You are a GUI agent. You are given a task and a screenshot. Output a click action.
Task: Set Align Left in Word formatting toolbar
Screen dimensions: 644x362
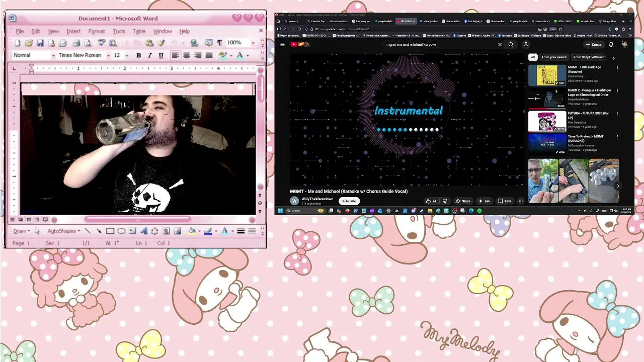[x=175, y=55]
